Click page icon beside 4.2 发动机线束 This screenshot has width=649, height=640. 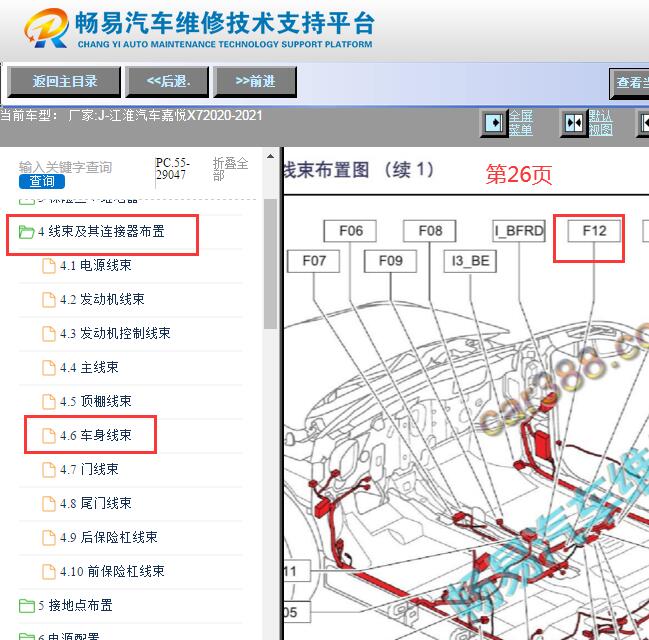point(49,300)
